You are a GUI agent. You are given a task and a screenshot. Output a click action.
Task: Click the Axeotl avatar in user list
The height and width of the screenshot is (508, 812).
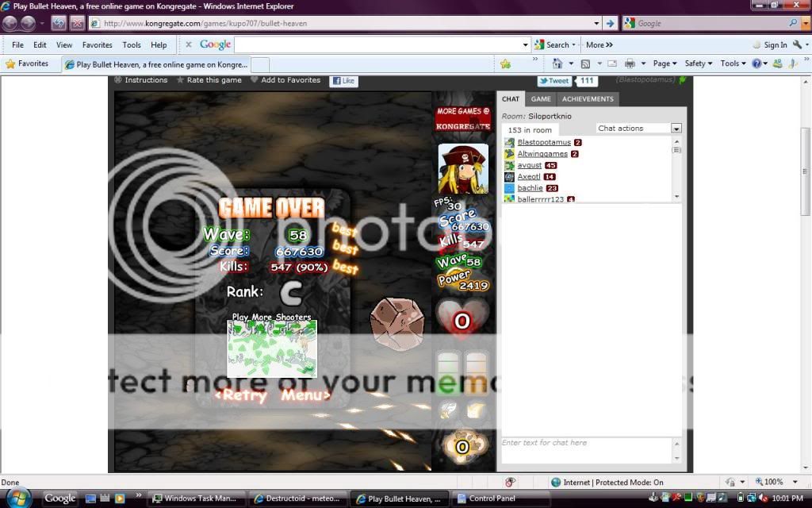point(509,177)
